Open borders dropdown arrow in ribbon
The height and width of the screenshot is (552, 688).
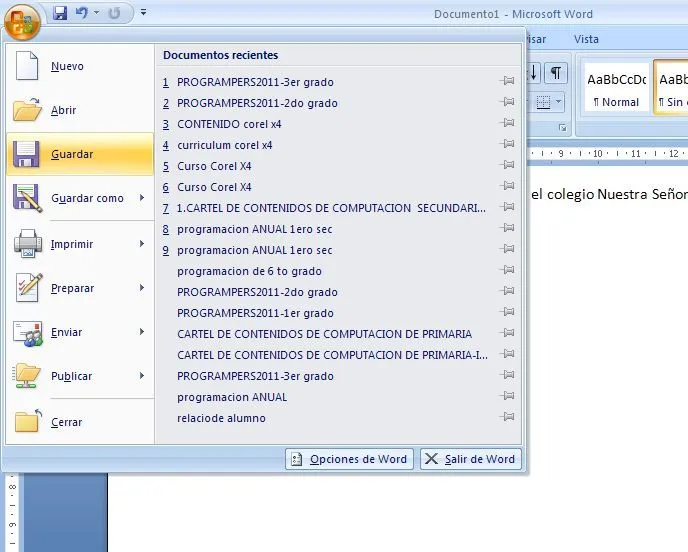click(x=558, y=102)
